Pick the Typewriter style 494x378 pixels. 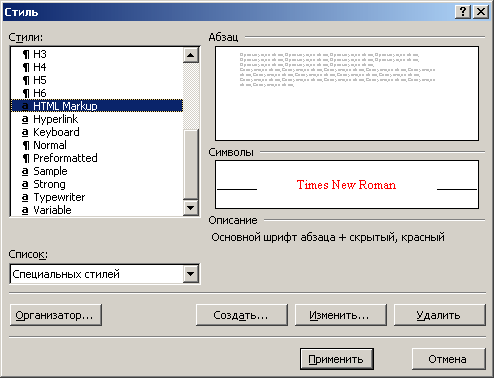pyautogui.click(x=97, y=197)
